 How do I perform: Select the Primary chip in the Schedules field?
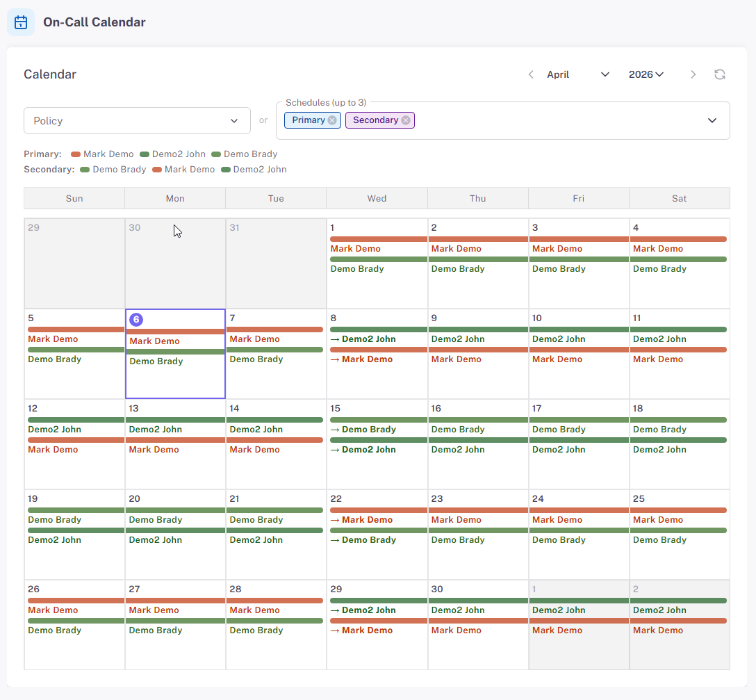(x=309, y=120)
